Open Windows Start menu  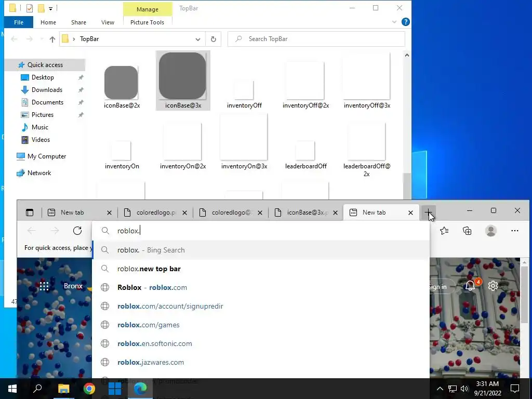pos(12,389)
